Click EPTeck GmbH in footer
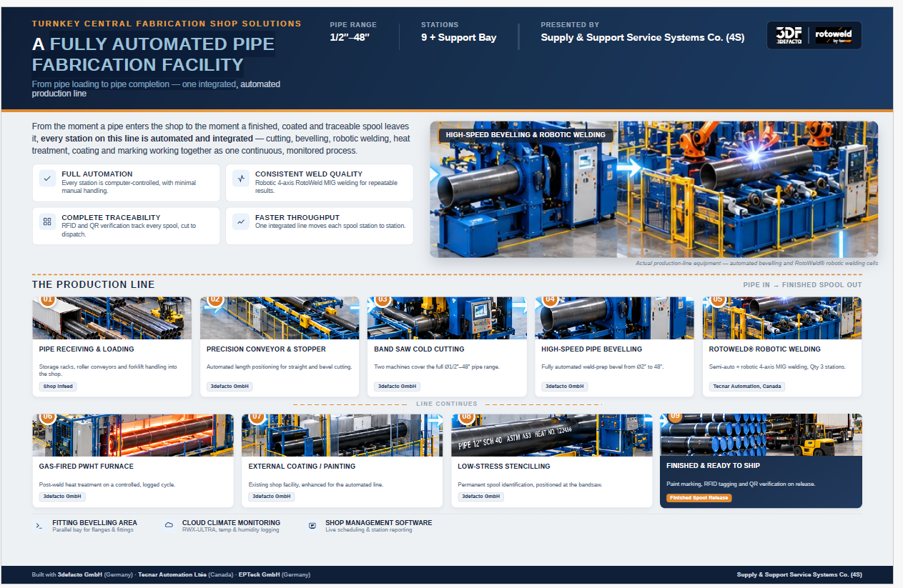 (260, 574)
